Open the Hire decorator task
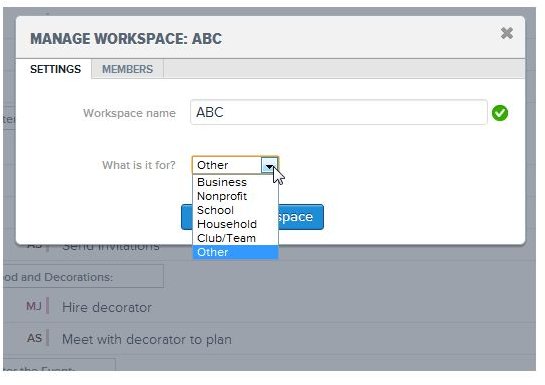545x385 pixels. pos(107,308)
